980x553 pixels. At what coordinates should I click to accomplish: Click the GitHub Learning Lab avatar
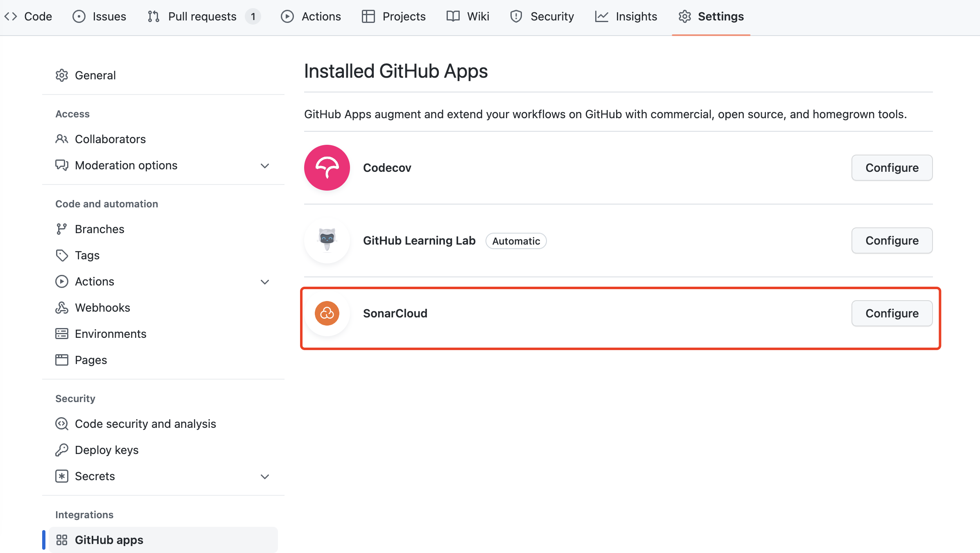pyautogui.click(x=327, y=241)
